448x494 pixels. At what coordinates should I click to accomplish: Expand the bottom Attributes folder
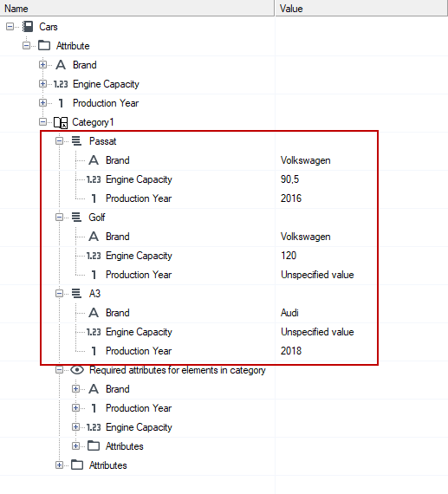point(59,465)
